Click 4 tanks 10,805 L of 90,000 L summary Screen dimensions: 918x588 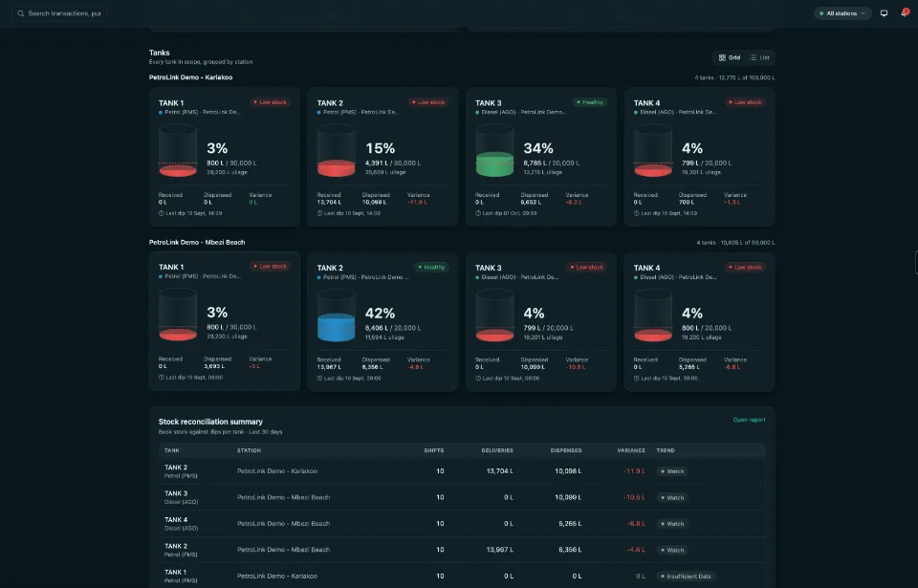point(735,243)
